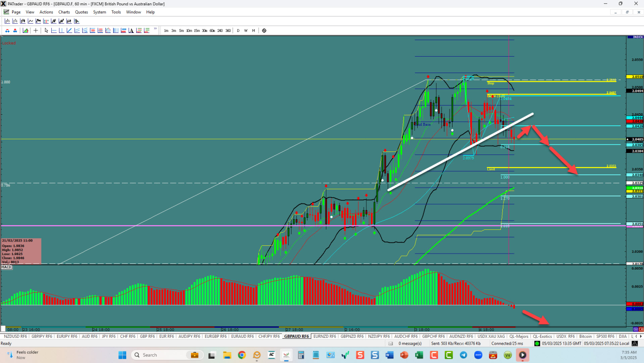644x363 pixels.
Task: Toggle the Daily (D) timeframe
Action: 238,30
